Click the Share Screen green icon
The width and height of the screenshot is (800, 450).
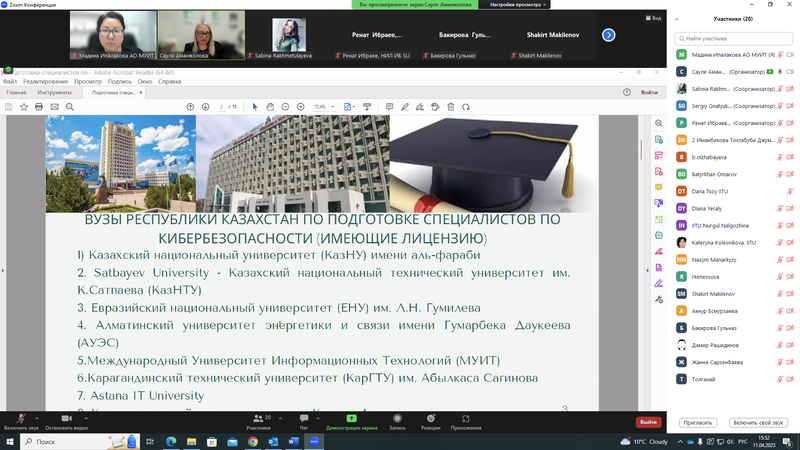point(352,418)
